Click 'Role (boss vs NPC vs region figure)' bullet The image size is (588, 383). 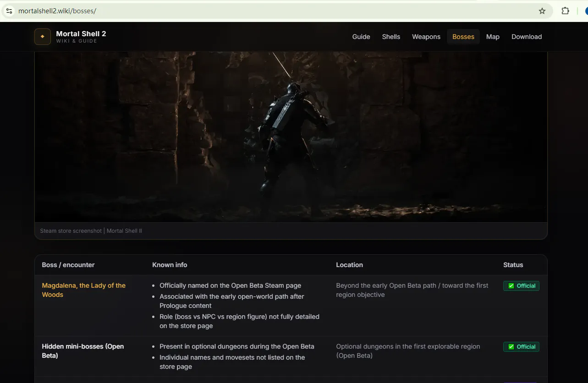click(239, 321)
